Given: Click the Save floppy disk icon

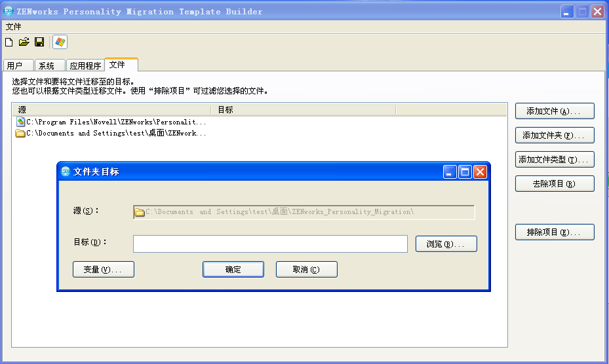Looking at the screenshot, I should point(39,42).
